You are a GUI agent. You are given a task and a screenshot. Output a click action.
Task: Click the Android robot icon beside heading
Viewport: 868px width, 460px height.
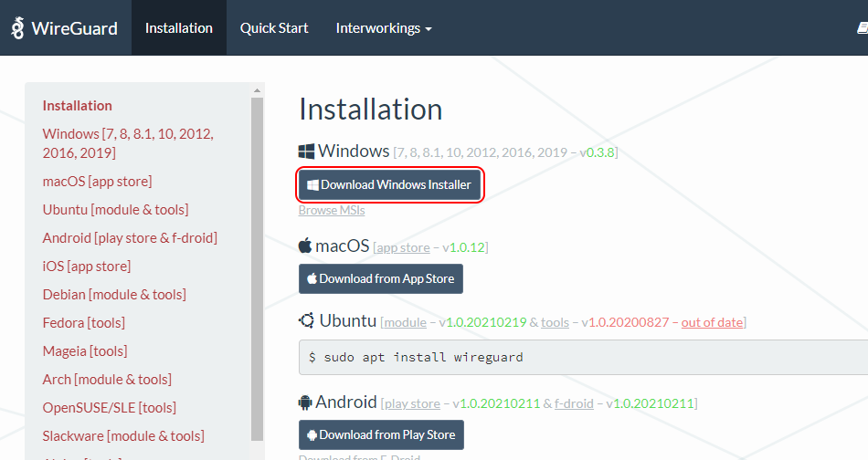(x=306, y=402)
